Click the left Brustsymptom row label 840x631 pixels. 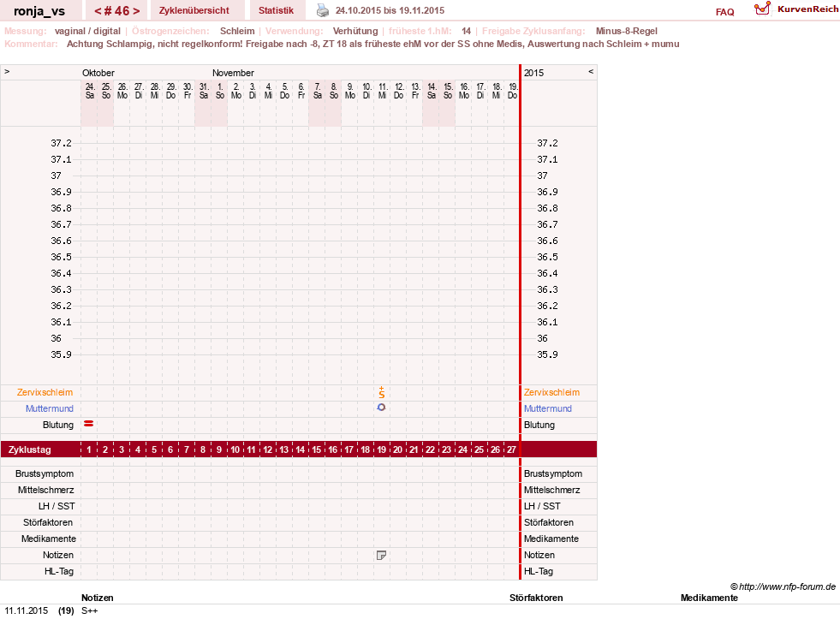click(45, 473)
